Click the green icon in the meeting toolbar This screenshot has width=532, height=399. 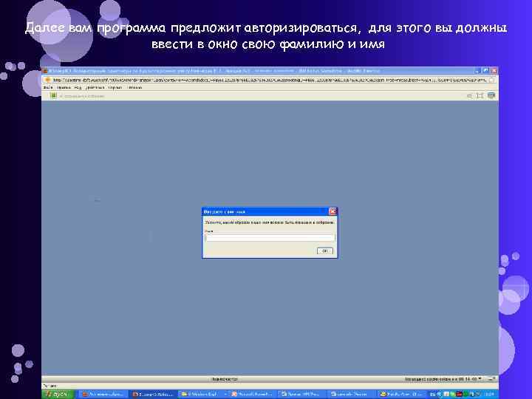(x=53, y=95)
